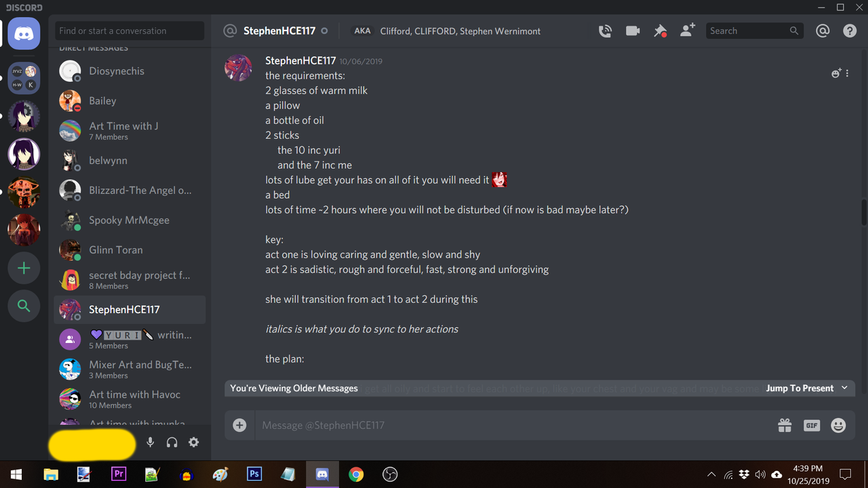Expand Jump To Present arrow
The height and width of the screenshot is (488, 868).
(x=844, y=388)
